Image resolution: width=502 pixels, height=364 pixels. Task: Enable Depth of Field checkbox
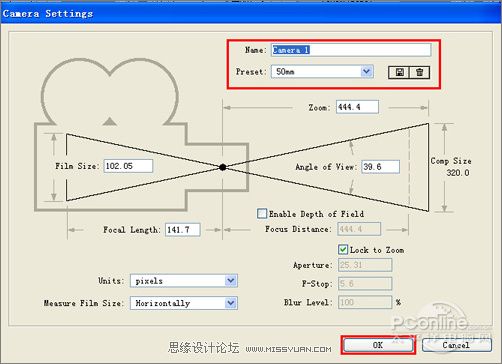click(262, 213)
